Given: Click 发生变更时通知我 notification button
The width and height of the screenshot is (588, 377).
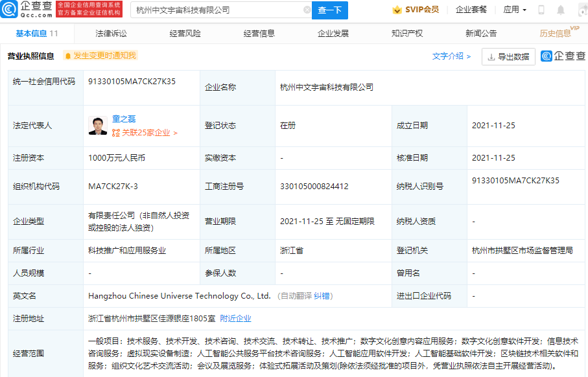Looking at the screenshot, I should pyautogui.click(x=100, y=56).
